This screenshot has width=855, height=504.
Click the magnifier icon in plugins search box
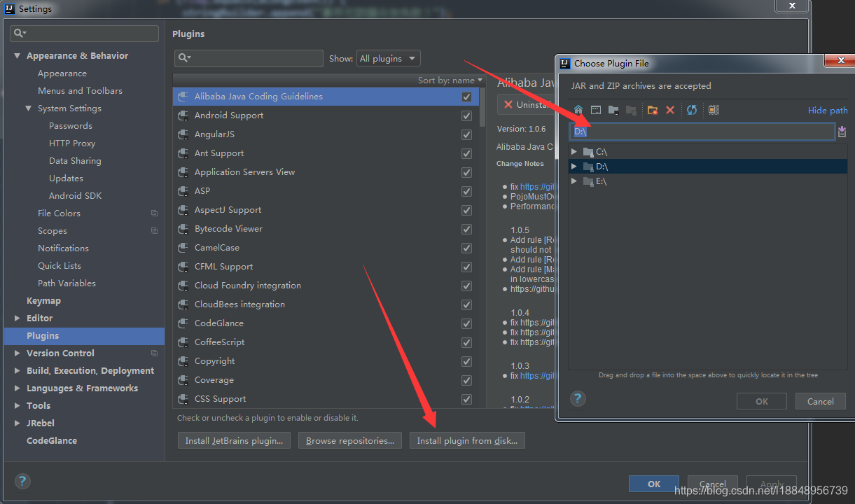(183, 58)
